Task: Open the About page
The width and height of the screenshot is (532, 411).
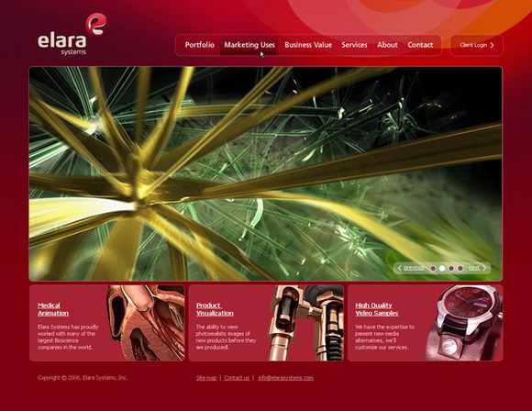Action: pyautogui.click(x=387, y=45)
